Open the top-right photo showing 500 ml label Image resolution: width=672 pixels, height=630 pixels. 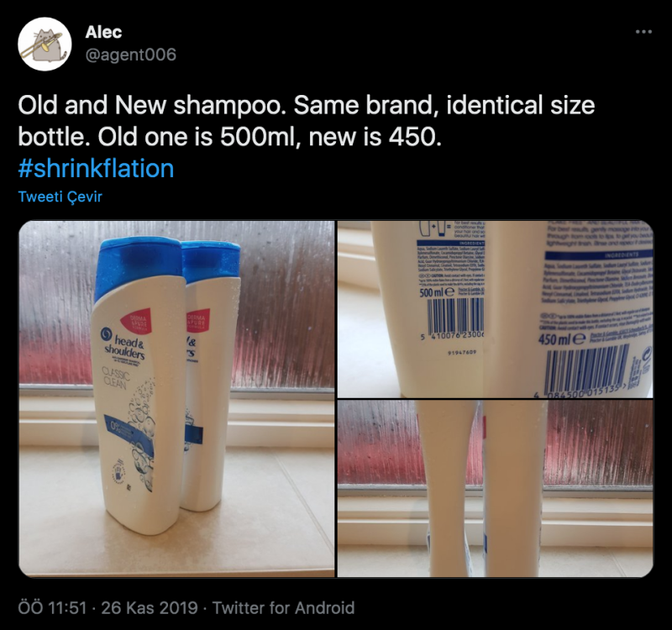[496, 309]
